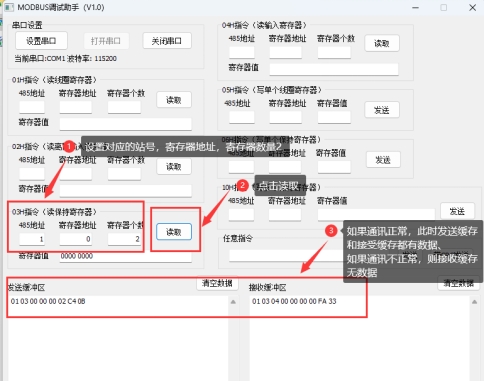Click 读取 in the 04H input register group
This screenshot has height=381, width=484.
click(x=382, y=43)
